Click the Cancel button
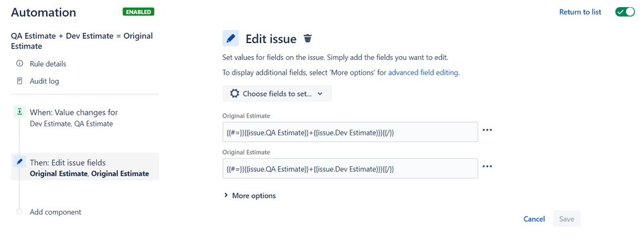Screen dimensions: 644x245 tap(534, 219)
